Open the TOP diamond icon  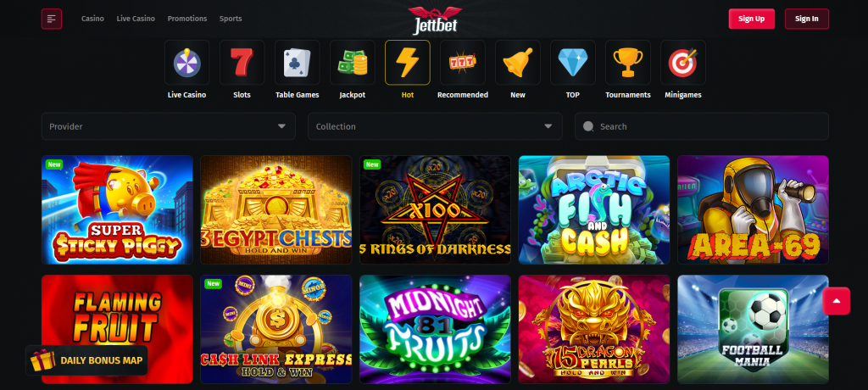coord(573,63)
